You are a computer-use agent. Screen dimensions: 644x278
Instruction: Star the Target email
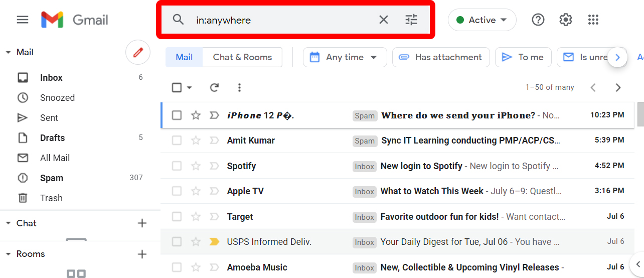point(196,216)
